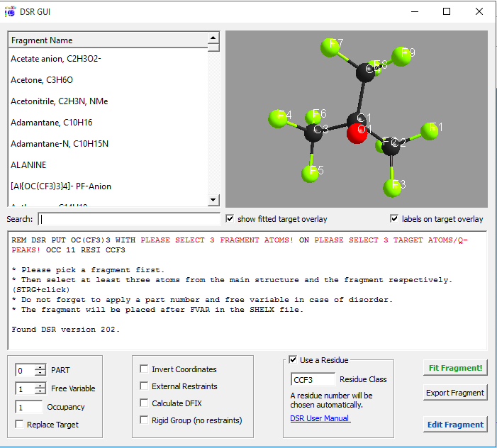Click the green fluorine atom F3

point(392,187)
